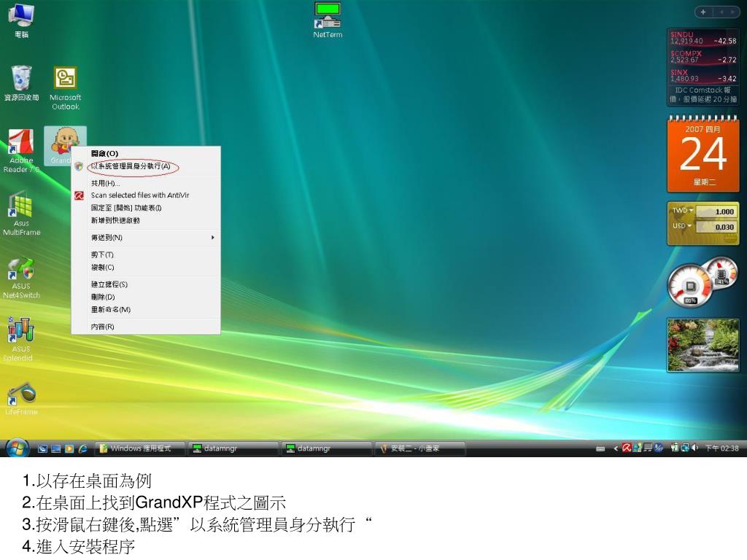Choose 開啟(O) in the context menu
This screenshot has width=747, height=560.
click(146, 153)
